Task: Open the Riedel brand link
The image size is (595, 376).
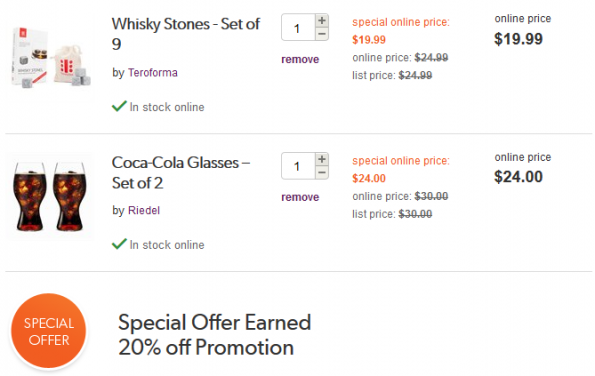Action: 144,210
